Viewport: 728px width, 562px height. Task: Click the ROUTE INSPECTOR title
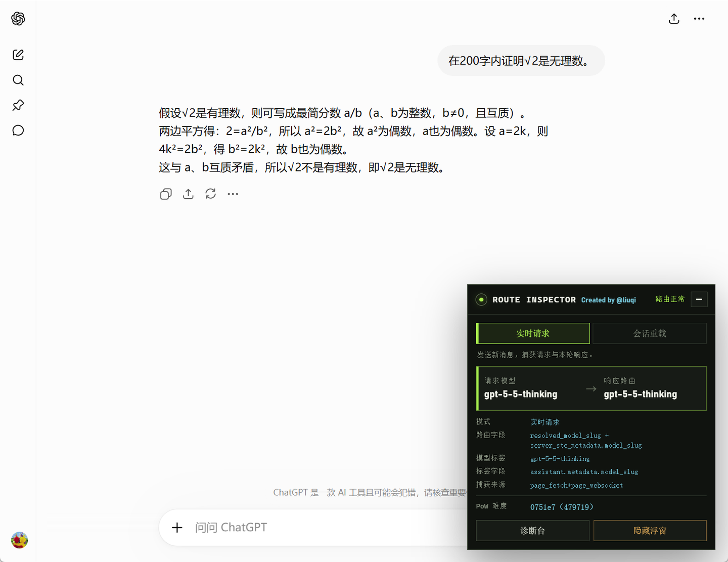tap(534, 299)
